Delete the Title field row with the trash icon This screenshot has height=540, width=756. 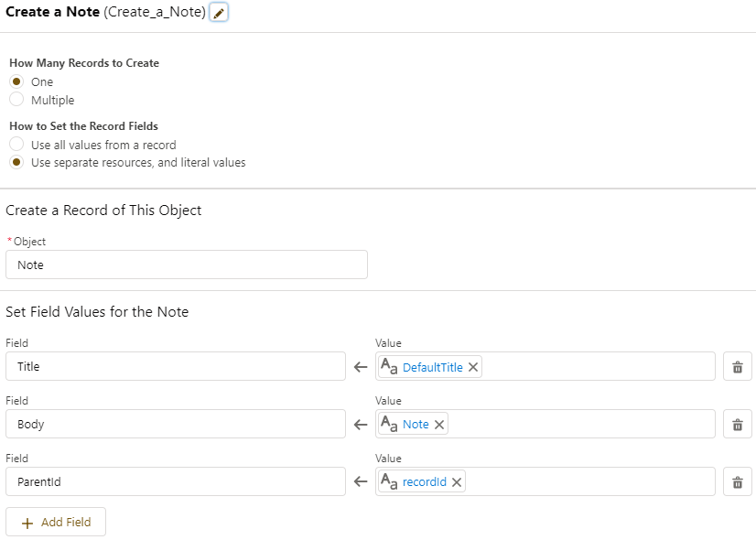pos(737,367)
